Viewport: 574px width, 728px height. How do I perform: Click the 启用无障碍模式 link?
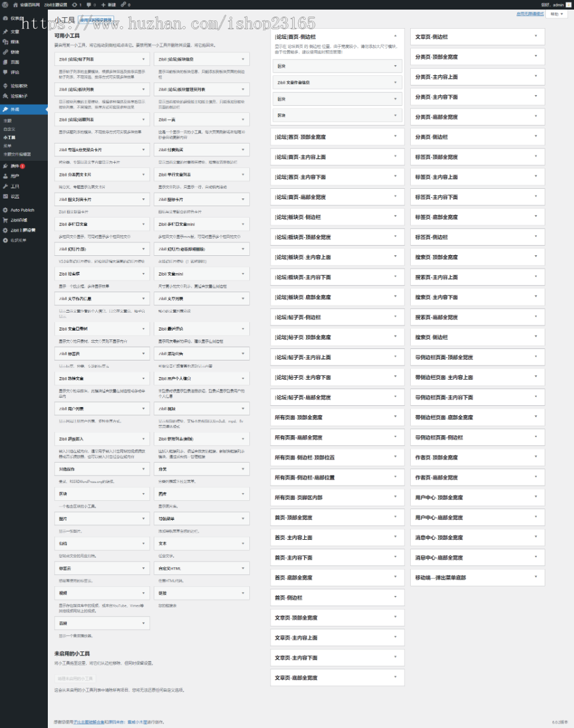[x=529, y=13]
